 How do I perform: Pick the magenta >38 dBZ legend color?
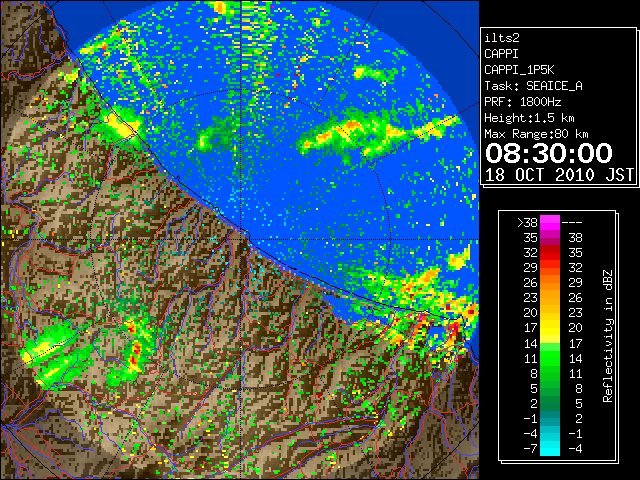(550, 222)
